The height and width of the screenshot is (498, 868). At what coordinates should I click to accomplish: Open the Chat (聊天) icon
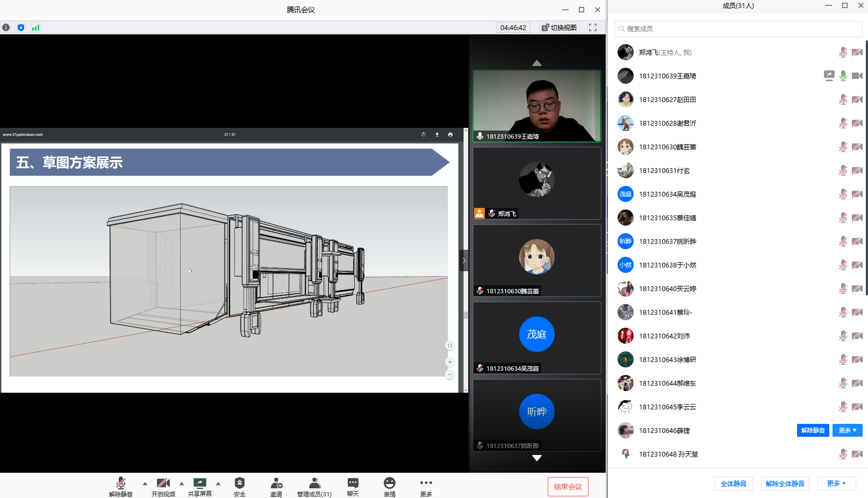[x=353, y=483]
